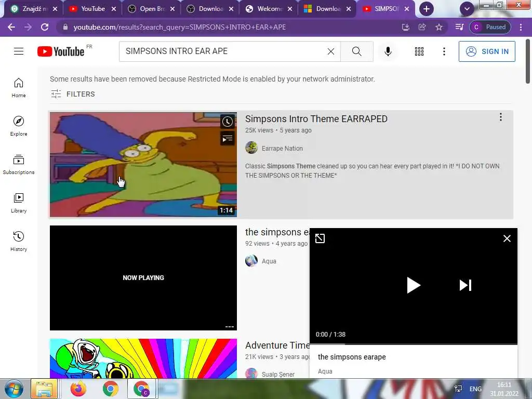
Task: Start voice search with the microphone
Action: [388, 51]
